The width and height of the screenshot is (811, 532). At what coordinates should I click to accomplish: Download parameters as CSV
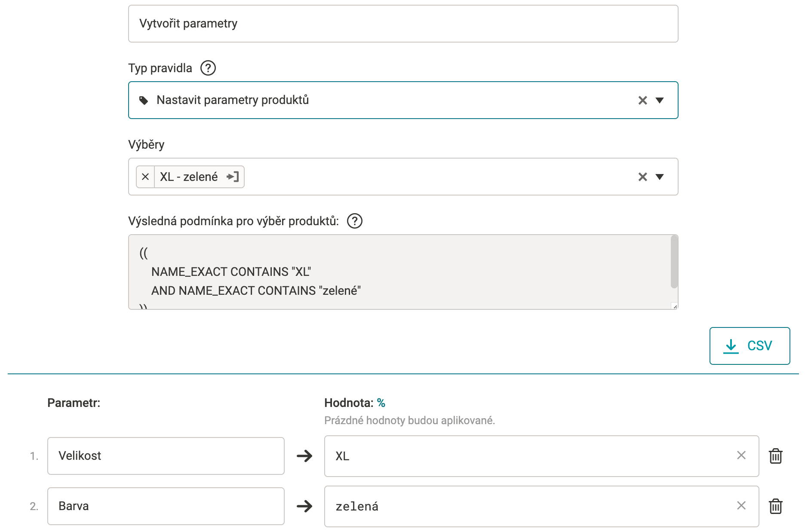749,346
